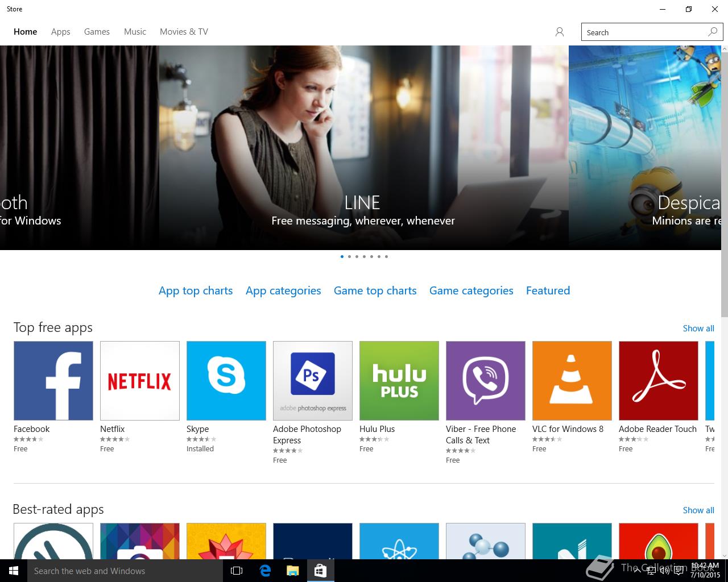Screen dimensions: 728x582
Task: Open the molecule icon app tile
Action: pos(486,541)
